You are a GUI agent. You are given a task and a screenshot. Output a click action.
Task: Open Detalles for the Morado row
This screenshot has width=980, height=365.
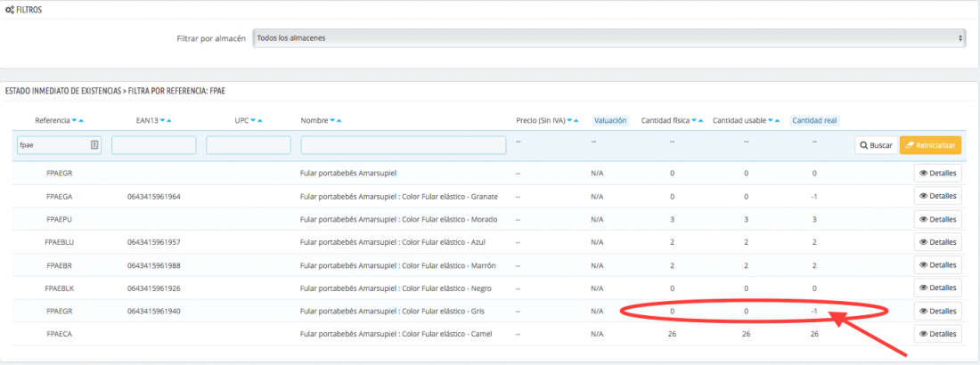[x=937, y=219]
